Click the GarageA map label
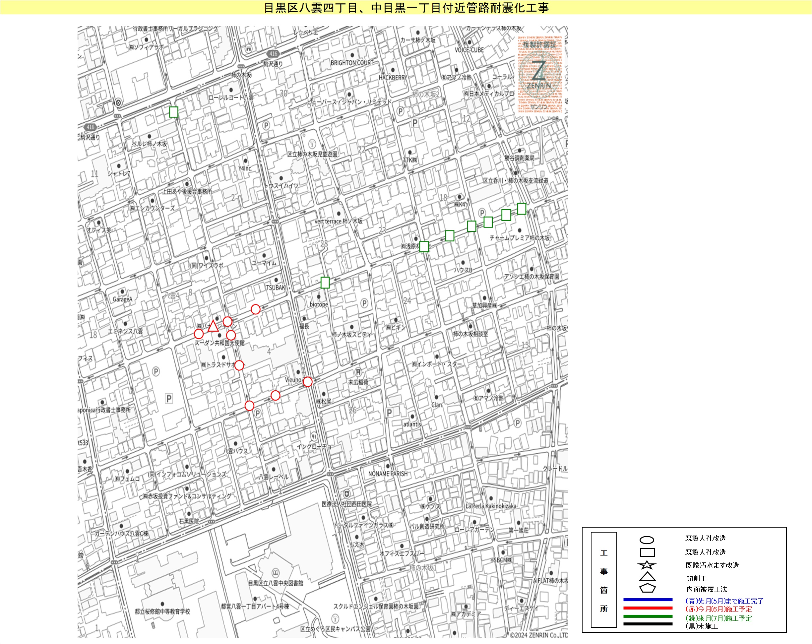Viewport: 812px width, 644px height. (x=122, y=299)
